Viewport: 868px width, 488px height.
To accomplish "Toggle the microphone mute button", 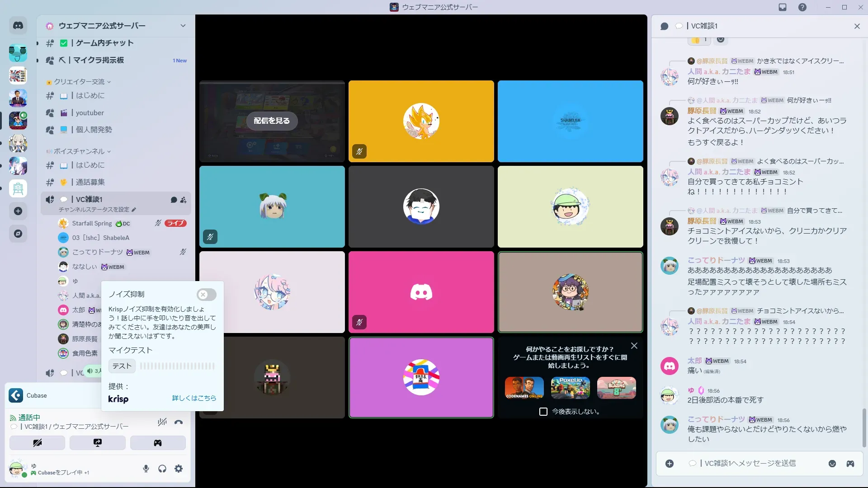I will 146,469.
